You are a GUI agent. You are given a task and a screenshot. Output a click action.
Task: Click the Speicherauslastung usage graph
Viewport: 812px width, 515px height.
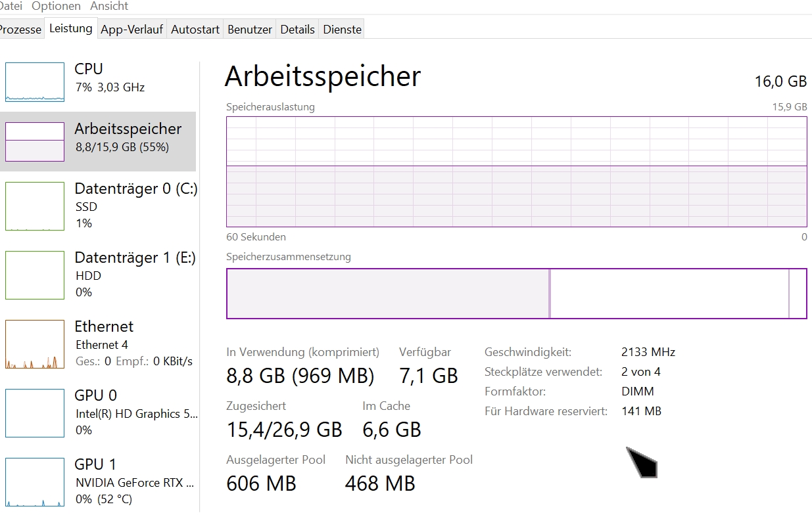pos(516,172)
